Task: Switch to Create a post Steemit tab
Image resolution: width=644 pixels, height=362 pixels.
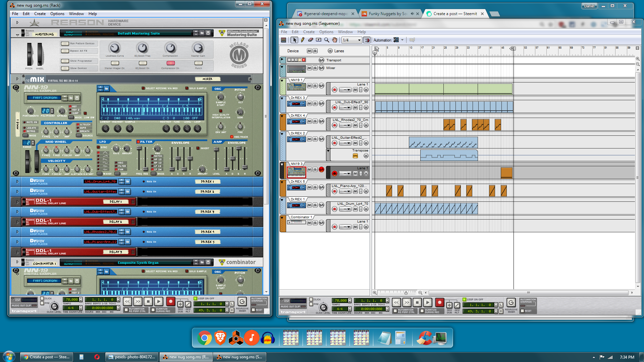Action: pos(455,14)
